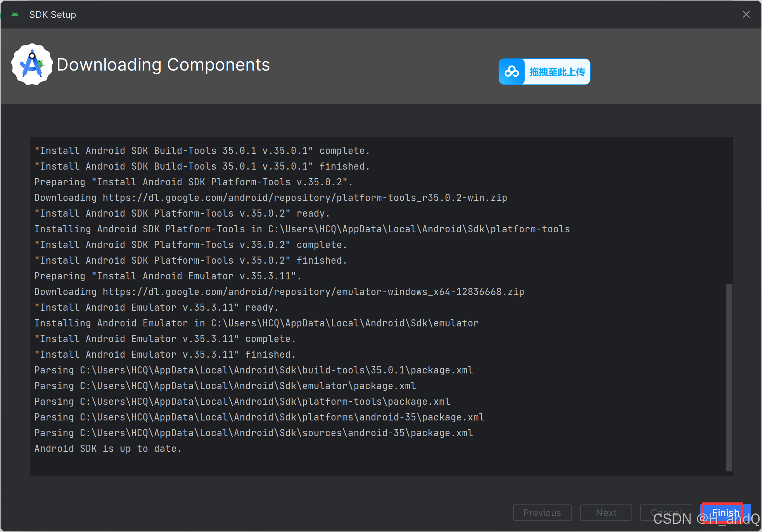Click 'Preparing Install Android SDK Platform-Tools' line
This screenshot has width=762, height=532.
click(x=194, y=182)
